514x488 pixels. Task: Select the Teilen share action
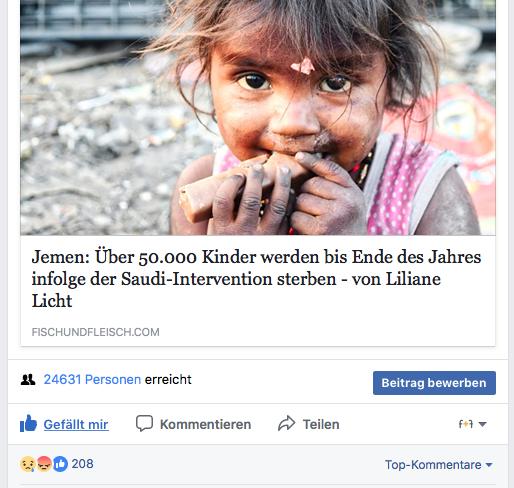coord(309,424)
